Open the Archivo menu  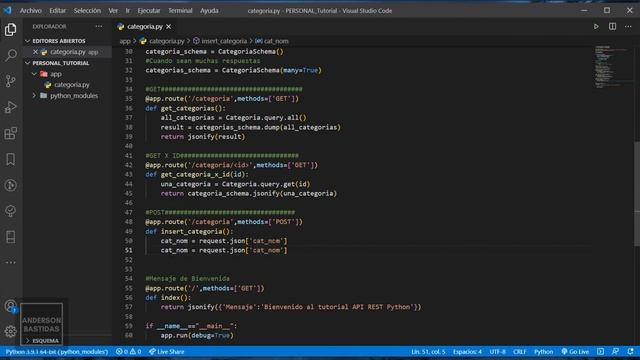31,11
